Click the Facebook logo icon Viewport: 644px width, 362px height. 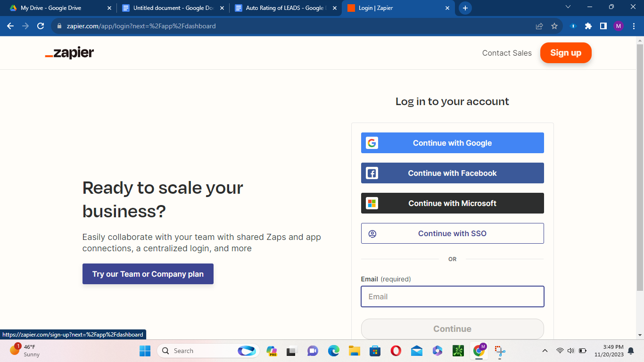[372, 173]
